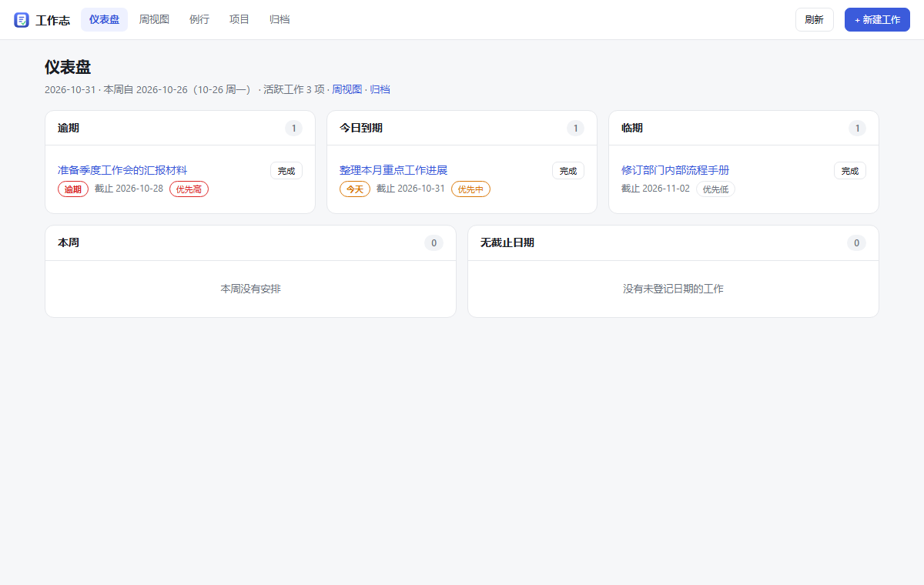Go to the 例行 tab
Viewport: 924px width, 585px height.
coord(199,19)
